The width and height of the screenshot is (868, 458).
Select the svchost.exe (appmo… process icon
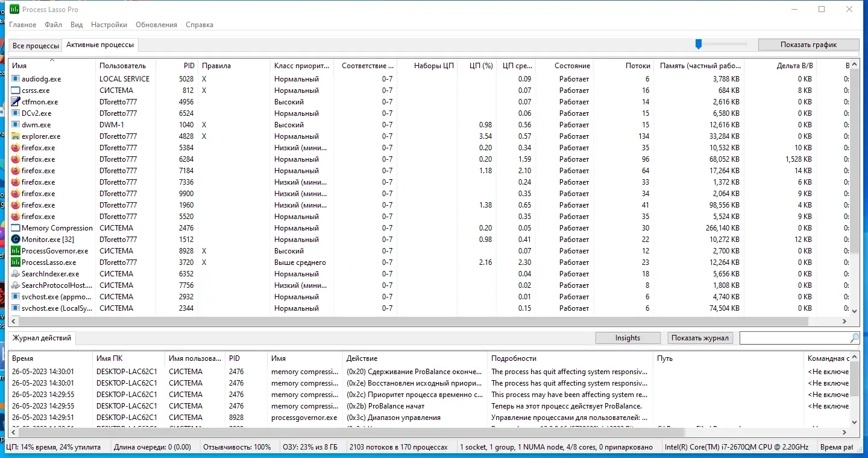point(16,297)
